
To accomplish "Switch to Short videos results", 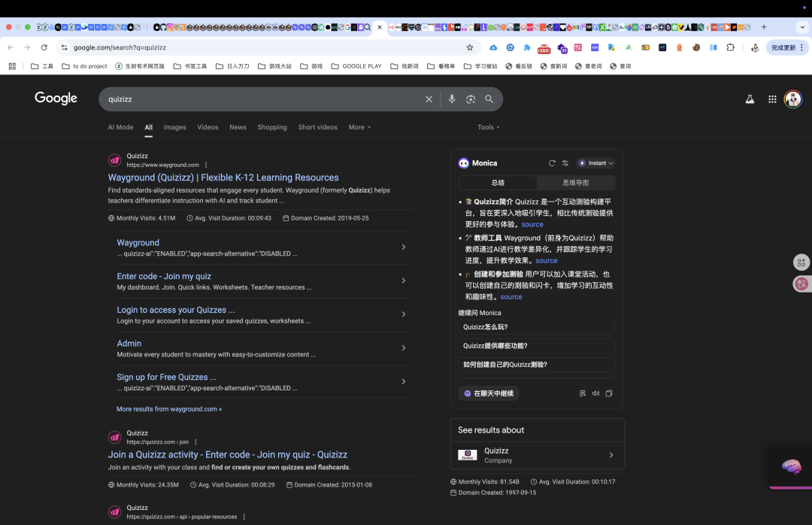I will tap(317, 127).
